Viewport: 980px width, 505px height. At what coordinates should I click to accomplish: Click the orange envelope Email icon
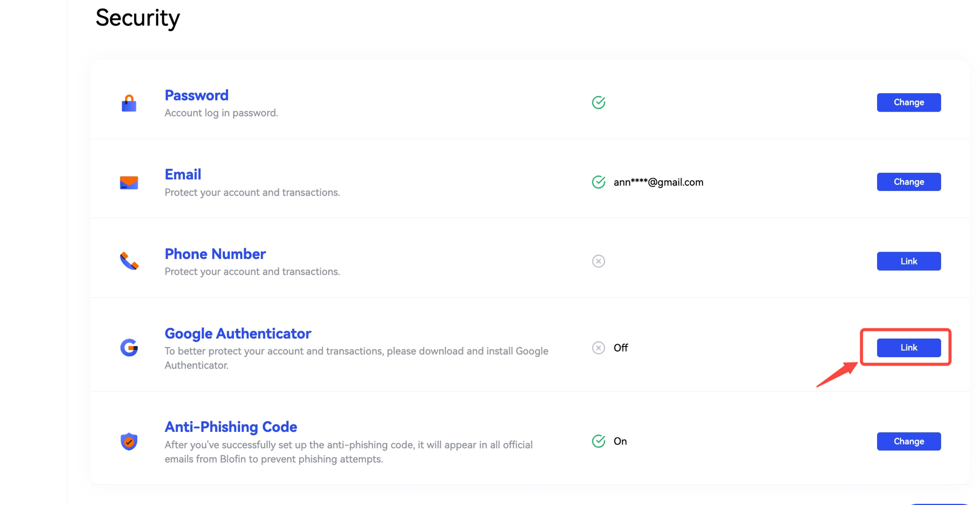tap(129, 182)
